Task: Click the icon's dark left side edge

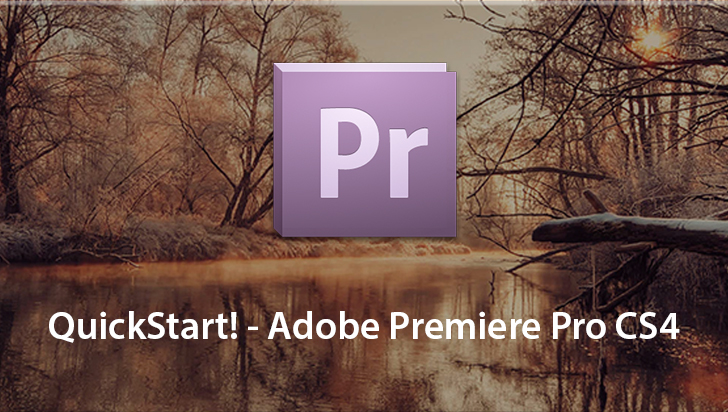Action: click(x=278, y=150)
